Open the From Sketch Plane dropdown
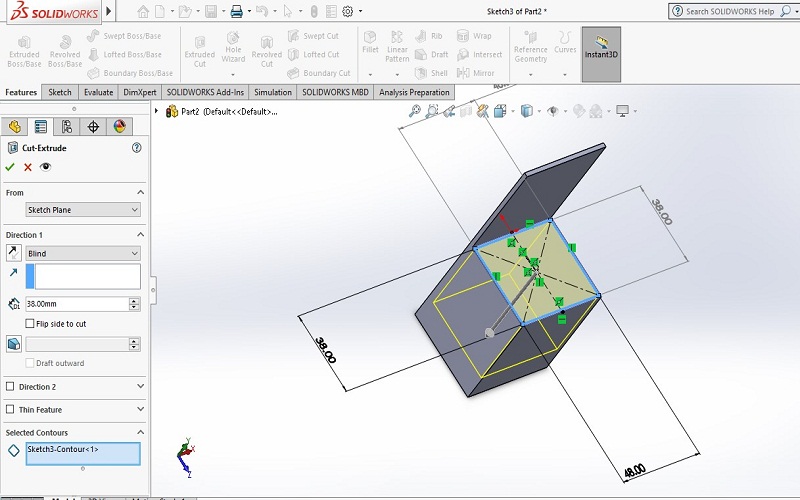The width and height of the screenshot is (800, 500). pyautogui.click(x=83, y=210)
